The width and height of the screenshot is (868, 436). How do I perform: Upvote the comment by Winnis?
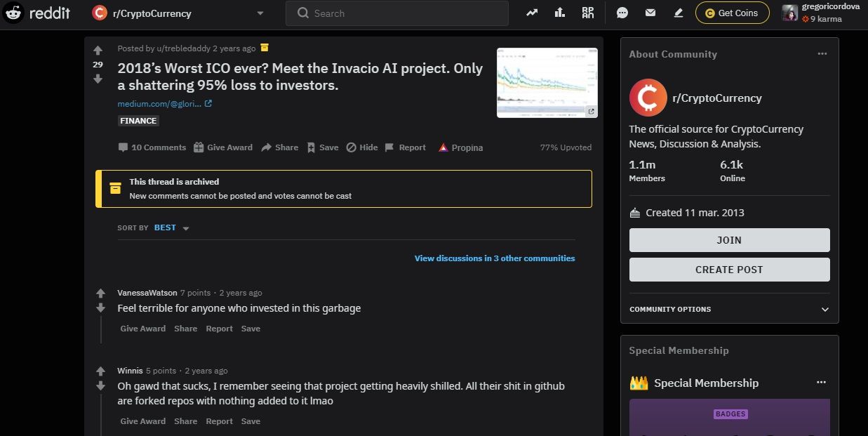coord(100,371)
